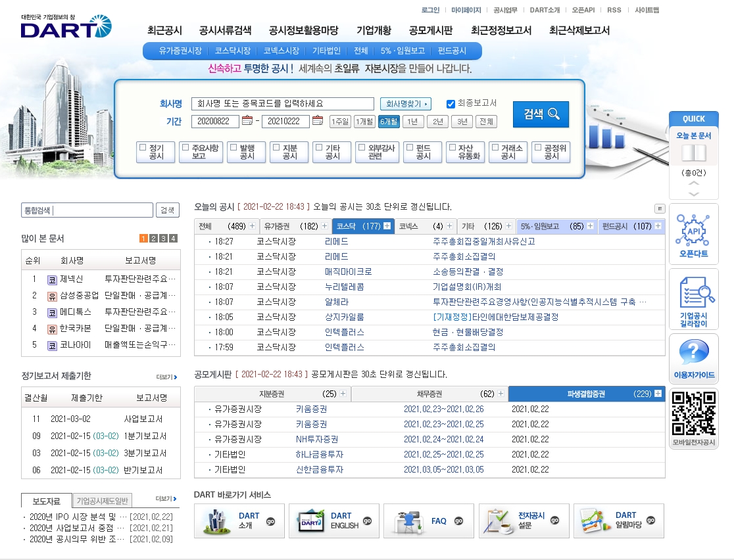Check the 자산유동화 checkbox

click(x=453, y=147)
